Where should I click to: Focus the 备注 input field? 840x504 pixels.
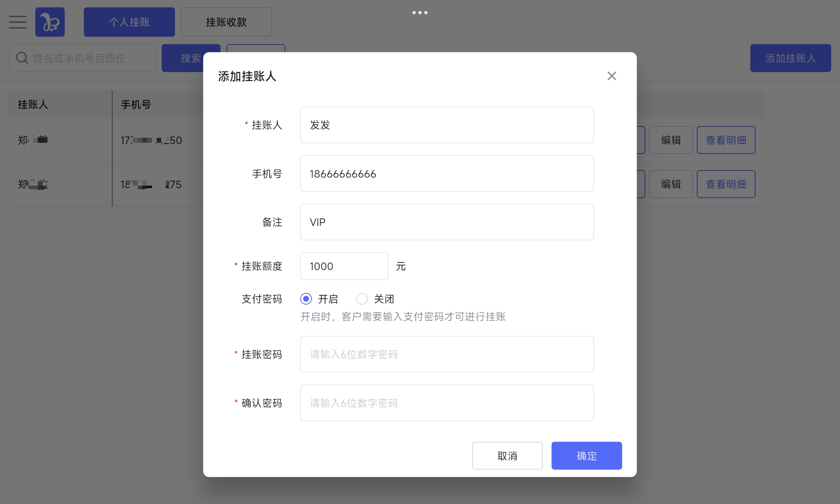[x=446, y=222]
